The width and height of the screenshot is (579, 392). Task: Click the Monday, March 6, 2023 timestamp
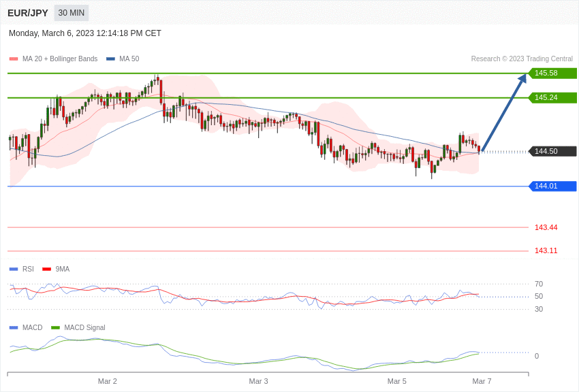point(85,33)
